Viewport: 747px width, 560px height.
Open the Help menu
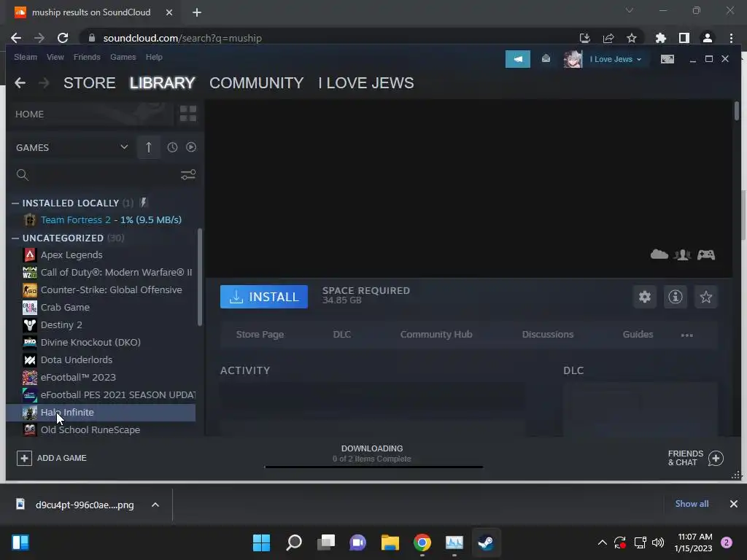click(154, 57)
